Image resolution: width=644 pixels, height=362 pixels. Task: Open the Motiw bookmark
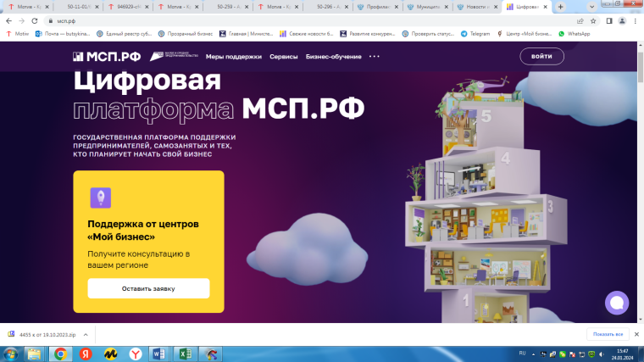[x=18, y=34]
